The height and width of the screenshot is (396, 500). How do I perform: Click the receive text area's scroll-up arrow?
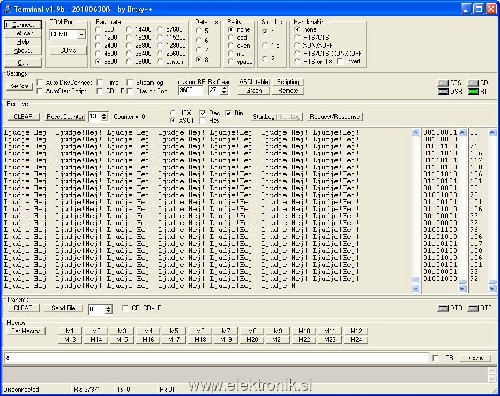[415, 133]
